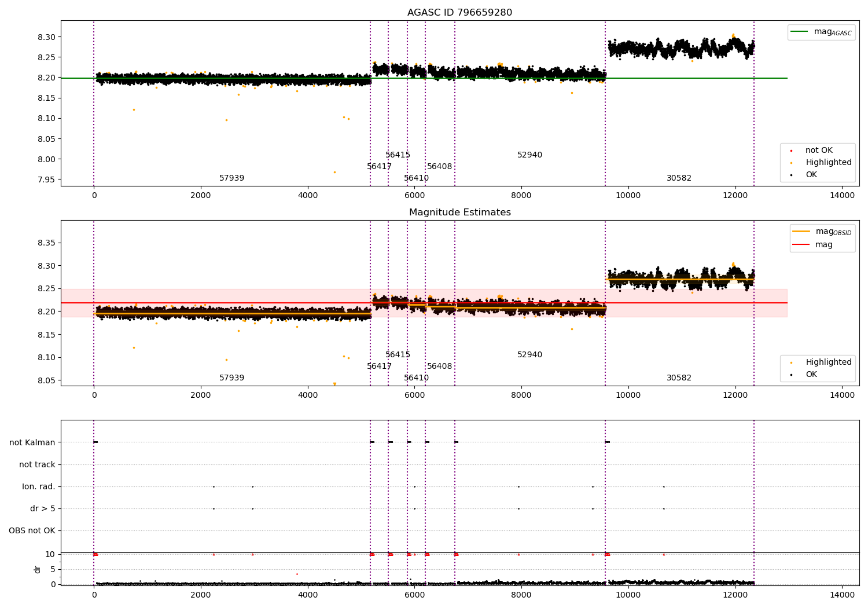Click obsid label 56417 in the AGASC ID plot
This screenshot has height=608, width=868.
coord(380,167)
